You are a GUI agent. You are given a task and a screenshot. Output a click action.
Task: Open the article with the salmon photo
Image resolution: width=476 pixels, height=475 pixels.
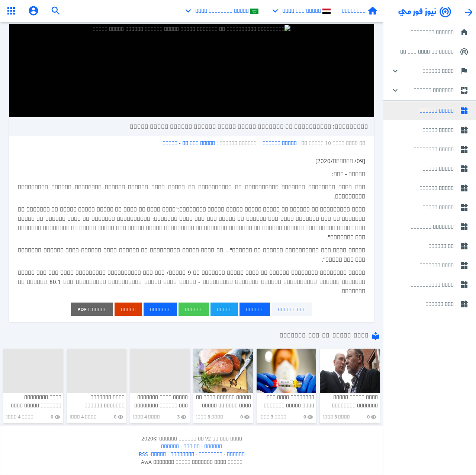(x=223, y=371)
